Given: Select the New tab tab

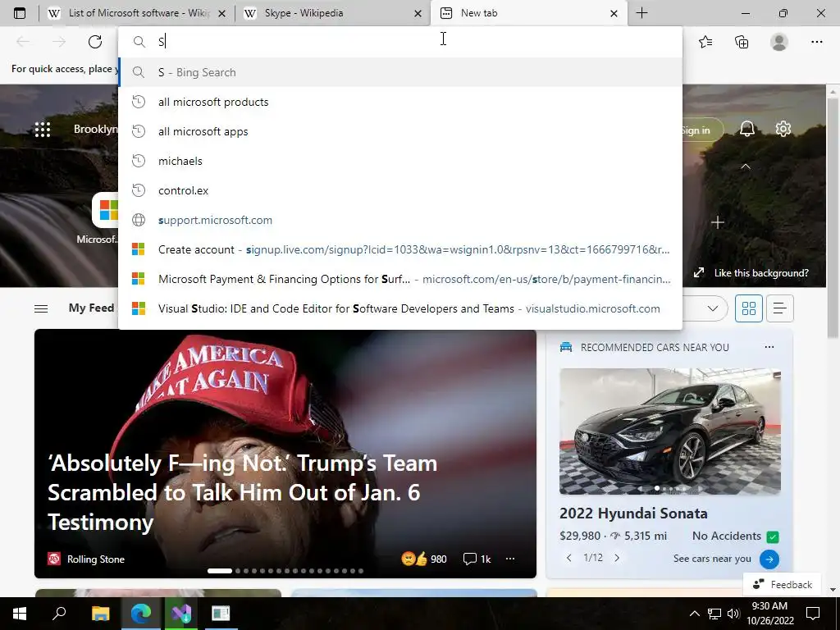Looking at the screenshot, I should click(x=529, y=13).
